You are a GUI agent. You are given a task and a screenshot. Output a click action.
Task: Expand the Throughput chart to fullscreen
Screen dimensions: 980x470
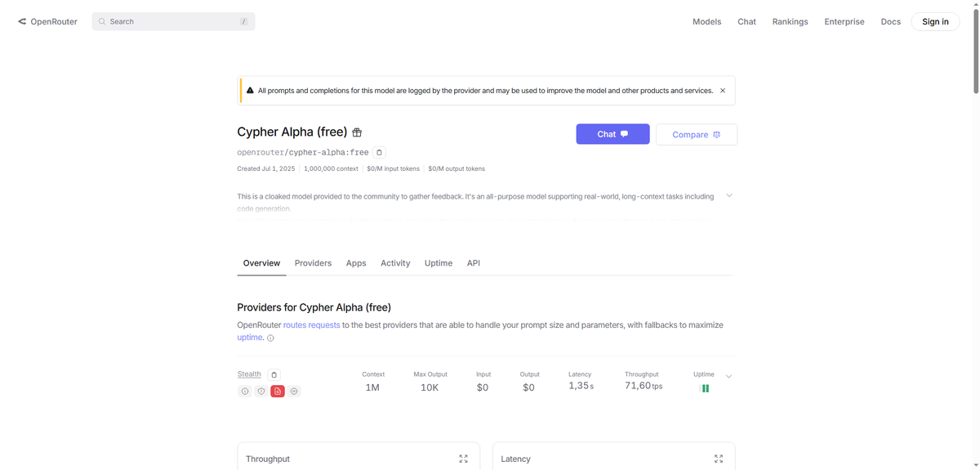463,459
